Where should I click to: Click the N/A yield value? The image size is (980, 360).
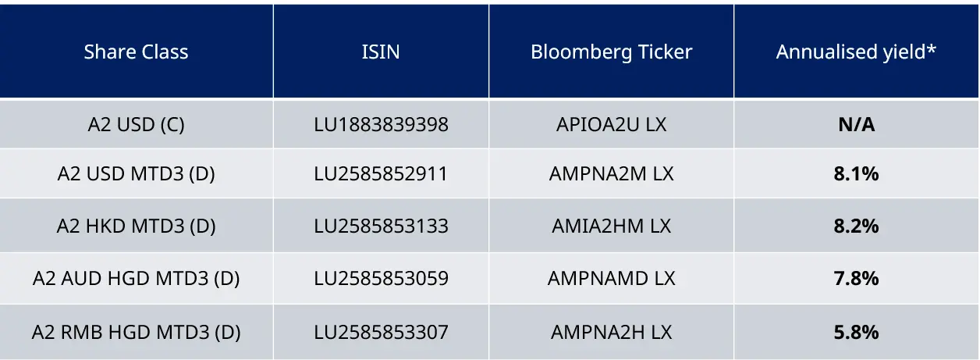pyautogui.click(x=856, y=124)
